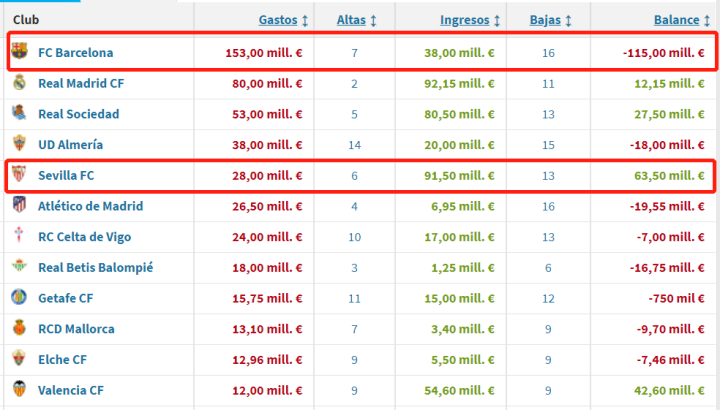Screen dimensions: 720x410
Task: Click the Valencia CF crest icon
Action: click(x=19, y=389)
